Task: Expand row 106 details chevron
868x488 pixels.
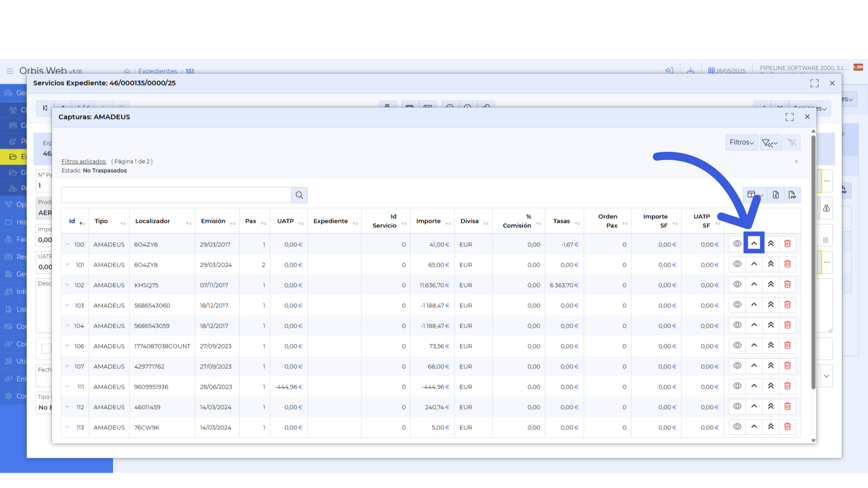Action: (67, 346)
